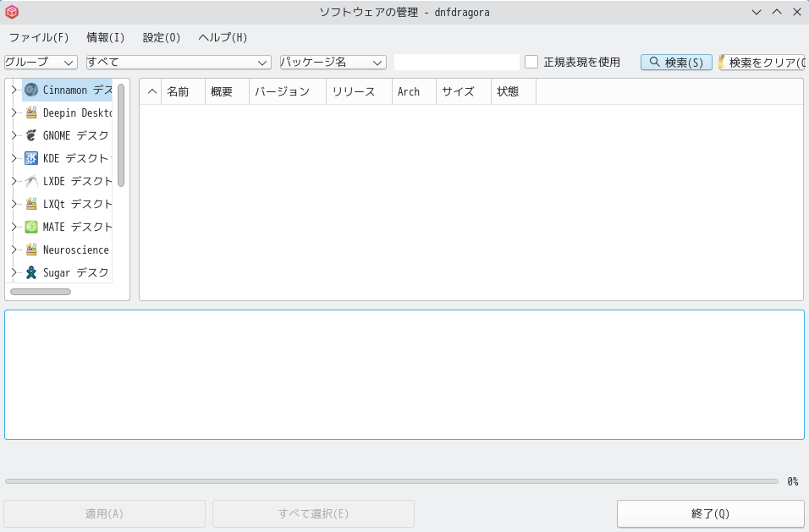
Task: Click the Sugar desktop figure icon
Action: [31, 272]
